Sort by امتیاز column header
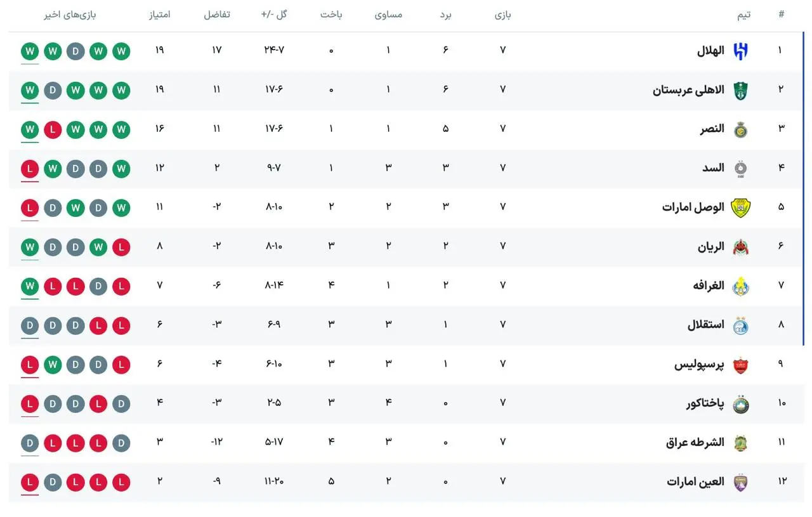Viewport: 812px width, 517px height. coord(159,15)
